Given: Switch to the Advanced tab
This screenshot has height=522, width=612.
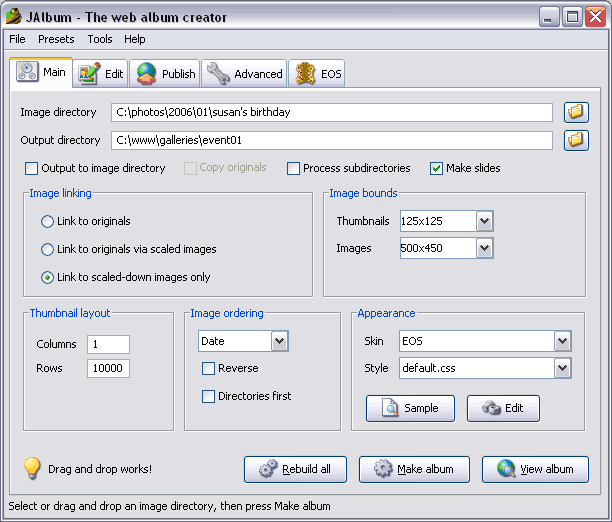Looking at the screenshot, I should tap(244, 73).
